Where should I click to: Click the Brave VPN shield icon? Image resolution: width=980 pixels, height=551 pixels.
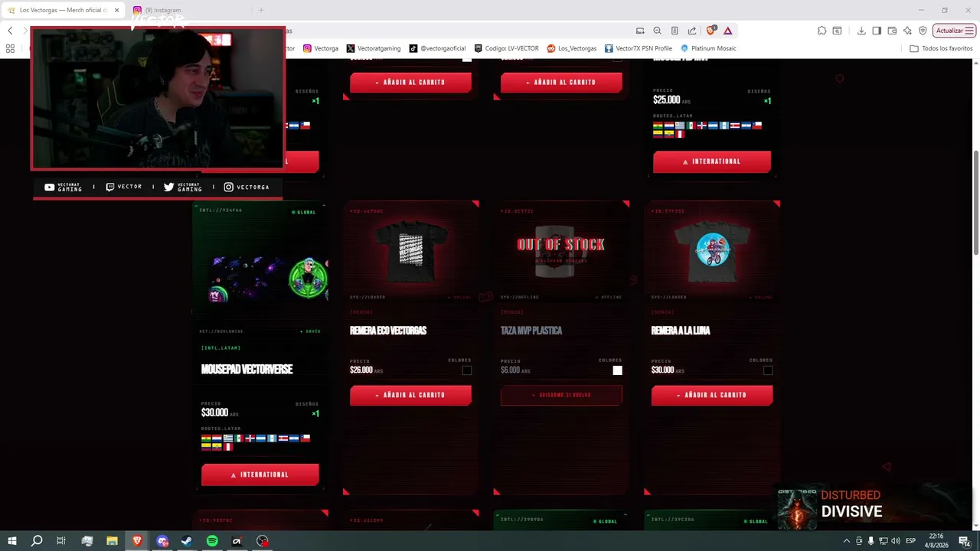923,31
